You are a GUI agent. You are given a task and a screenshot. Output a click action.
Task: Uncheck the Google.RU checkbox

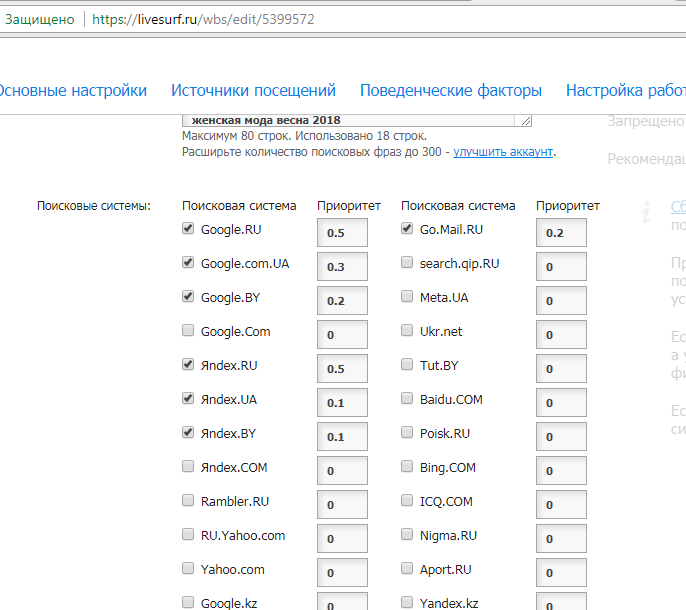(189, 229)
